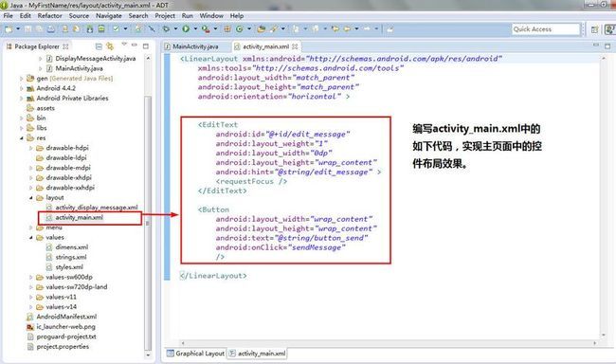Open the External Tools dropdown arrow
The image size is (616, 364).
pyautogui.click(x=215, y=28)
